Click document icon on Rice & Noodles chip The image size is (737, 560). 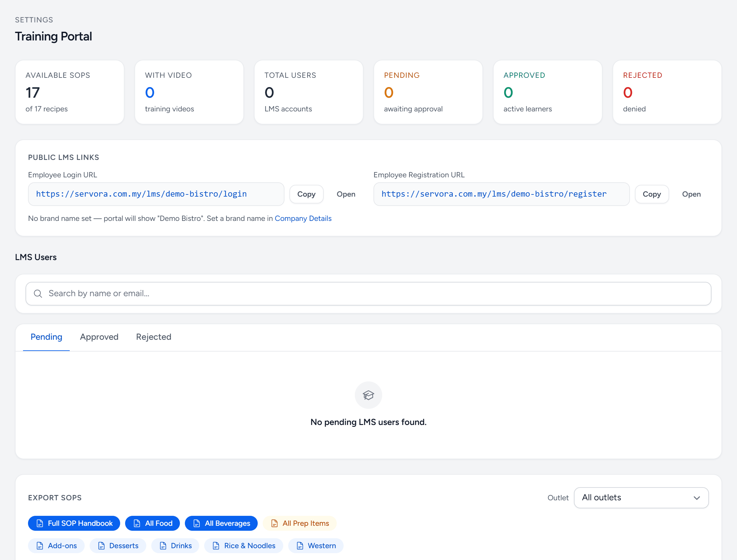point(216,546)
